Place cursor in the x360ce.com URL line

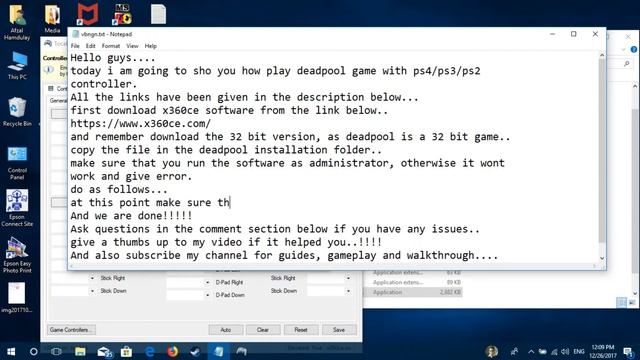tap(140, 123)
